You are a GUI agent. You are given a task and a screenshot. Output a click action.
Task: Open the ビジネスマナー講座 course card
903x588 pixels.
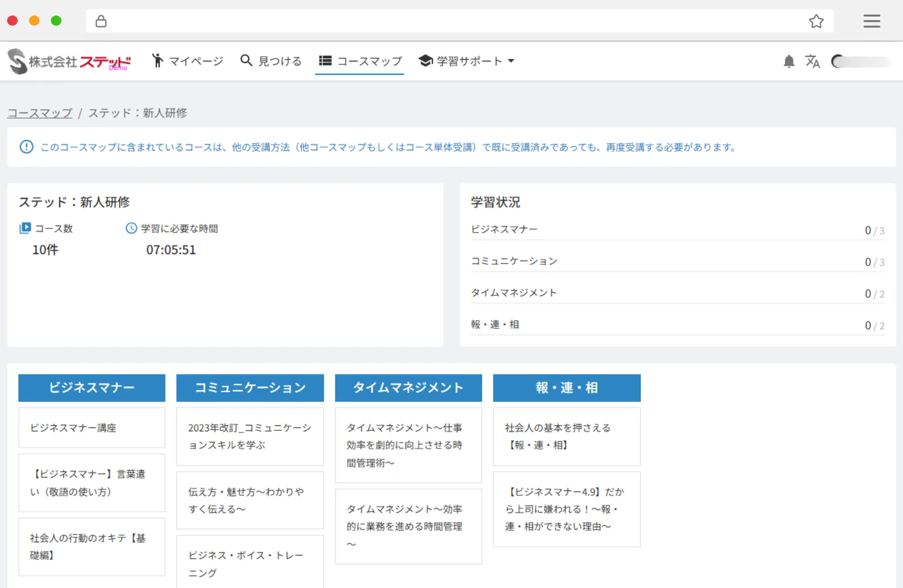coord(91,427)
